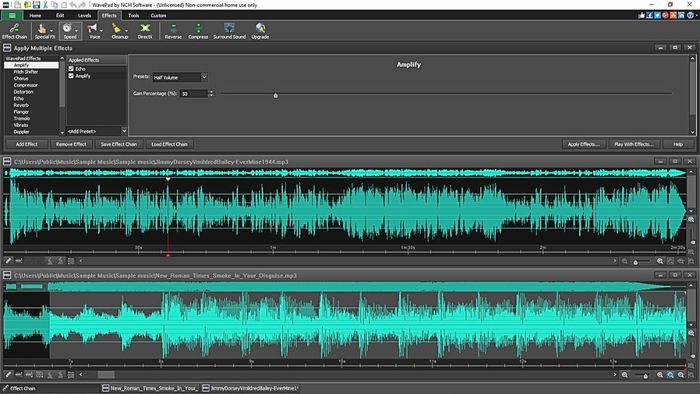Open the Speed dropdown arrow
Image resolution: width=700 pixels, height=394 pixels.
point(76,31)
